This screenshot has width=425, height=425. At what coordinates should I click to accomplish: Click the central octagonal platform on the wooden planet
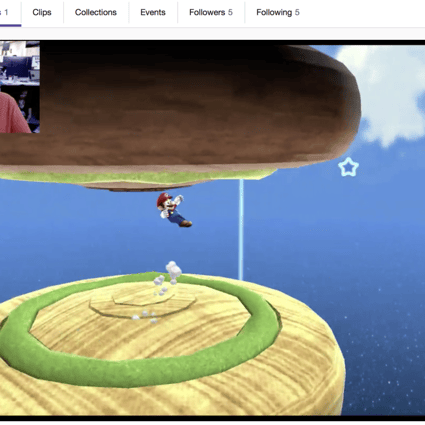click(143, 300)
